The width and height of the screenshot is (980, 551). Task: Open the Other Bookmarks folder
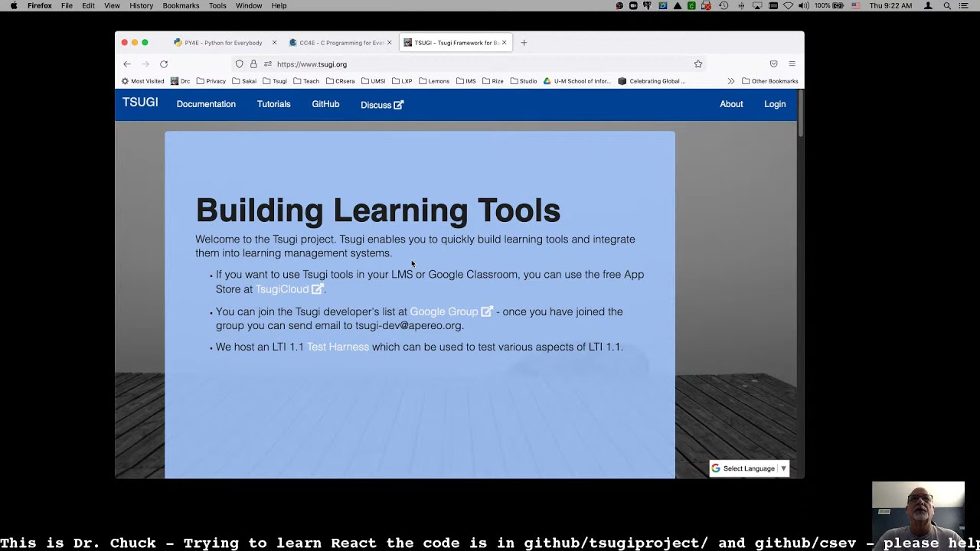pyautogui.click(x=769, y=81)
